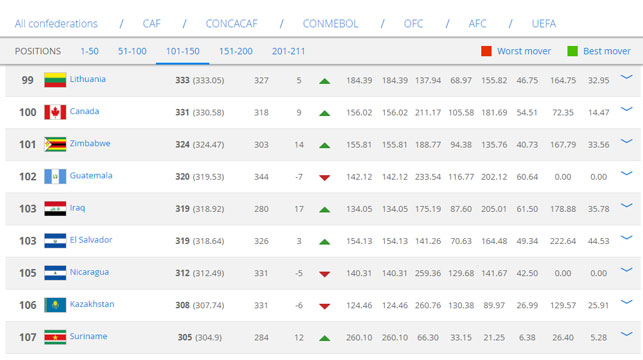Click the green up arrow in Canada row
Screen dimensions: 643x360
pos(324,113)
